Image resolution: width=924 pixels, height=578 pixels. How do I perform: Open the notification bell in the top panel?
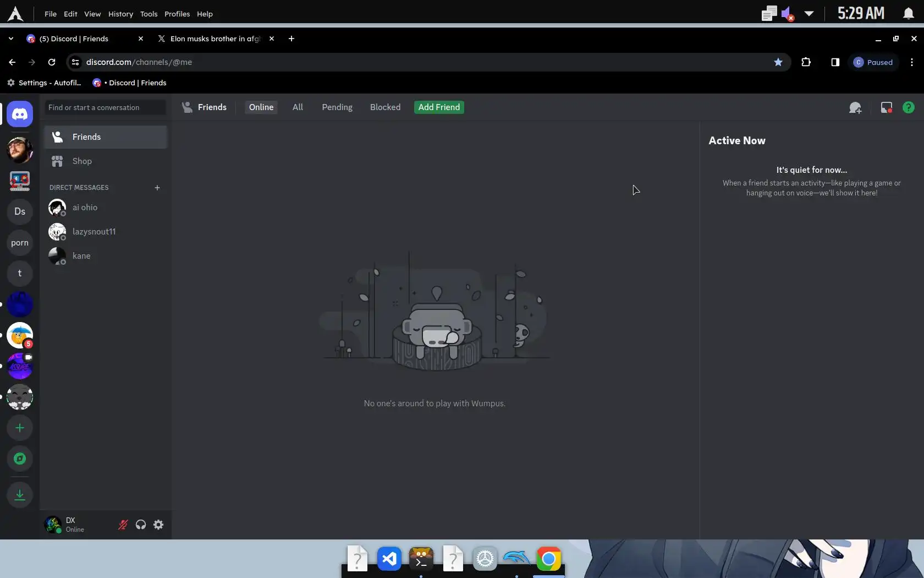click(909, 14)
